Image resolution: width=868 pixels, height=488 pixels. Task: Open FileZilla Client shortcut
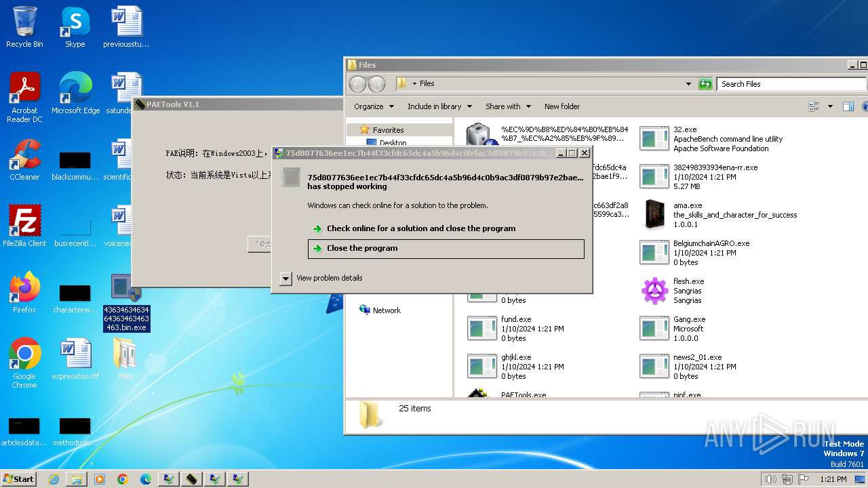pyautogui.click(x=24, y=226)
